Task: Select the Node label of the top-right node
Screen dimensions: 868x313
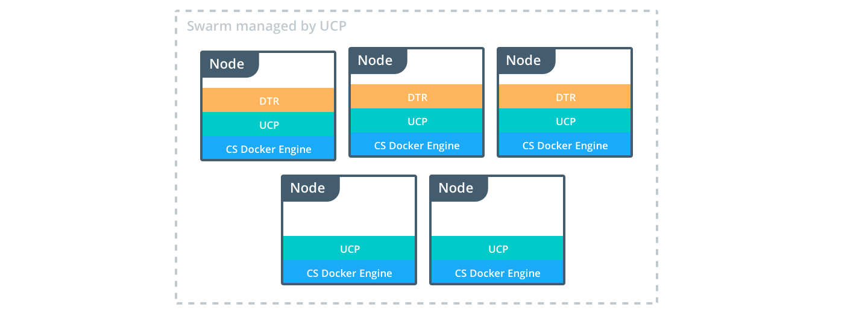Action: [524, 60]
